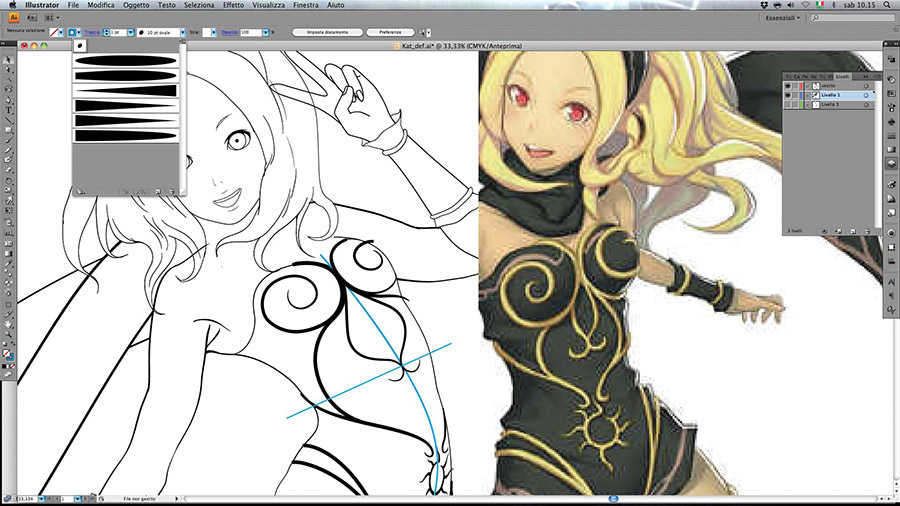Select the Magic Wand tool
The image size is (900, 506).
point(8,79)
